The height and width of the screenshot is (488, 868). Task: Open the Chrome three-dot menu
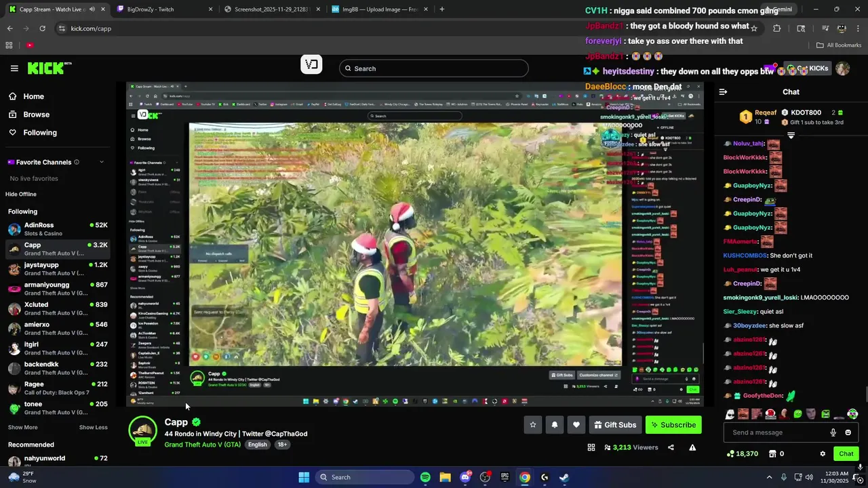click(x=858, y=28)
